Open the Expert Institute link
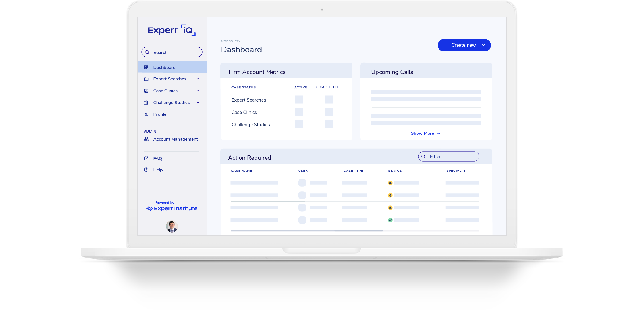This screenshot has height=311, width=644. coord(172,208)
